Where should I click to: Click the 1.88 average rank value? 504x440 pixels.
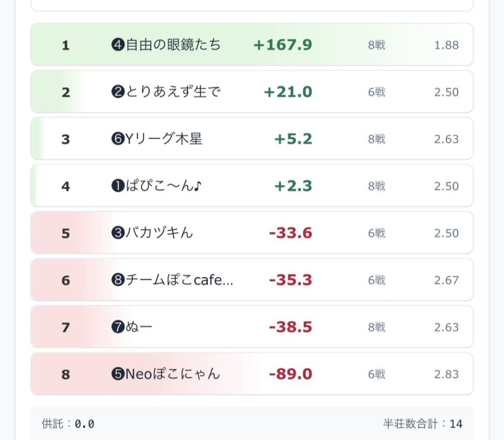446,45
